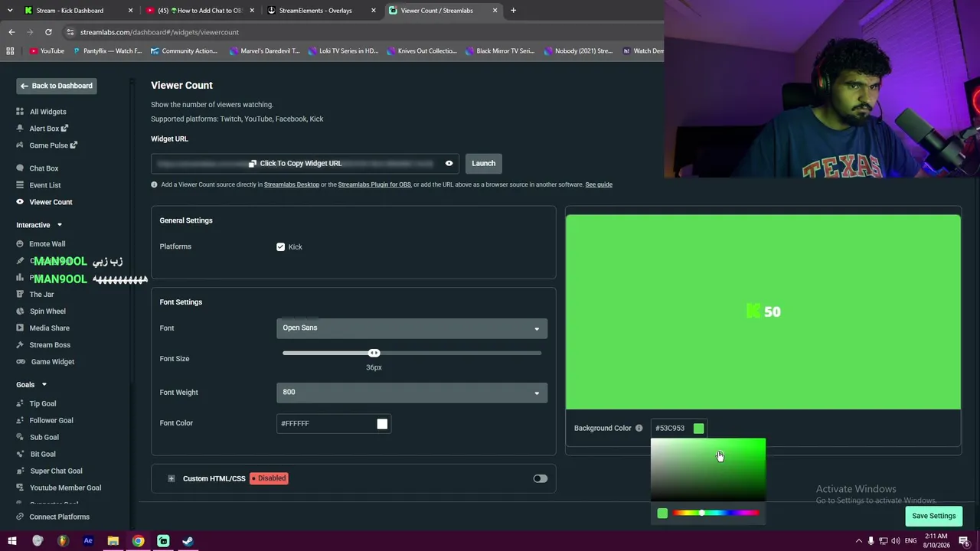980x551 pixels.
Task: Open the Youtube Member Goal widget
Action: (x=65, y=488)
